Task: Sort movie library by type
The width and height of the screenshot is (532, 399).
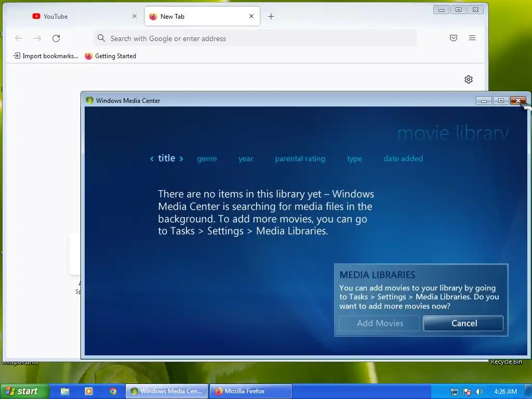Action: tap(354, 159)
